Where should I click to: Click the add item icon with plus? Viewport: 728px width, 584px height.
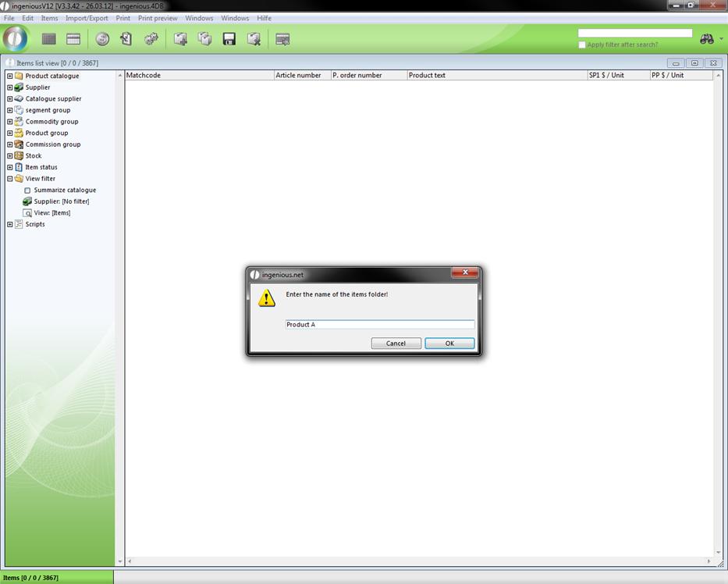(180, 39)
